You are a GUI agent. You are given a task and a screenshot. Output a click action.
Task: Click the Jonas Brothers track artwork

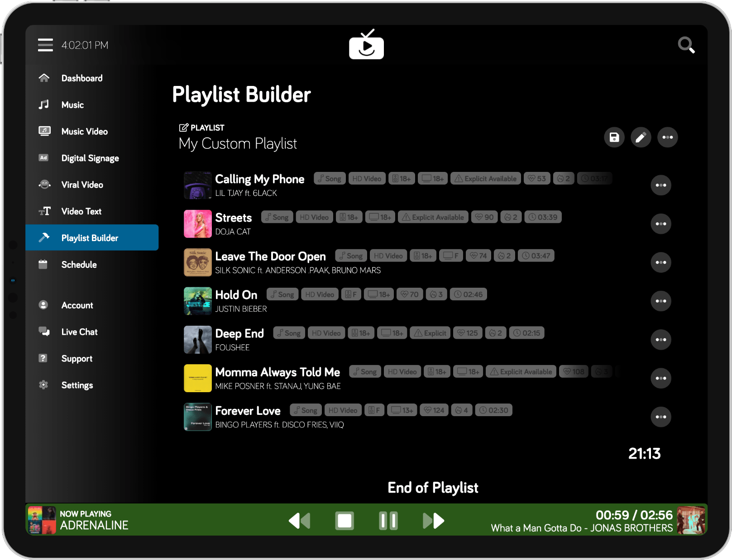pos(691,520)
